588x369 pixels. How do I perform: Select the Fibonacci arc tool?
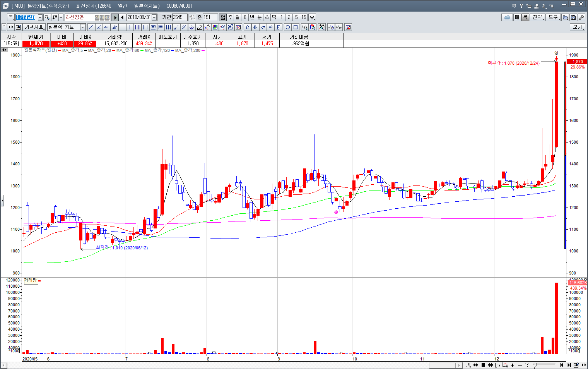(106, 27)
